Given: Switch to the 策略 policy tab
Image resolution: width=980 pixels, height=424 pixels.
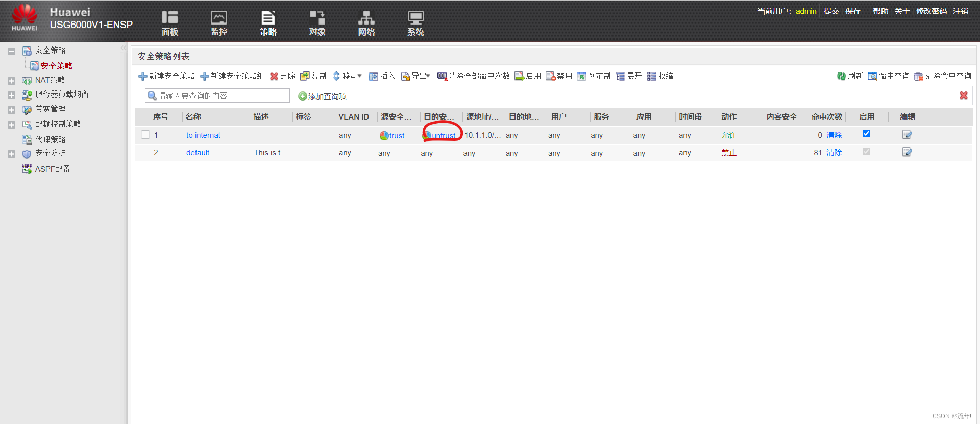Looking at the screenshot, I should pyautogui.click(x=268, y=23).
